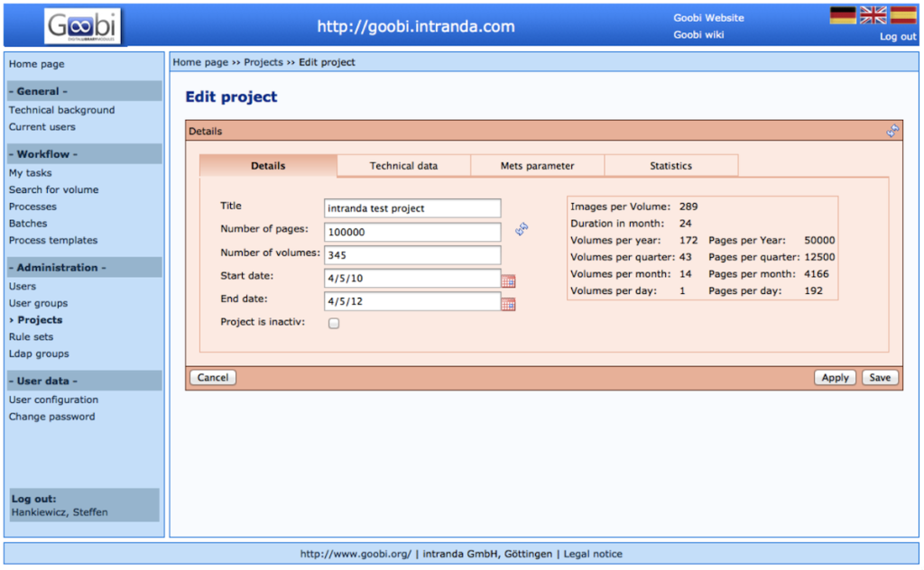Open Technical background in sidebar
Image resolution: width=924 pixels, height=570 pixels.
[62, 110]
